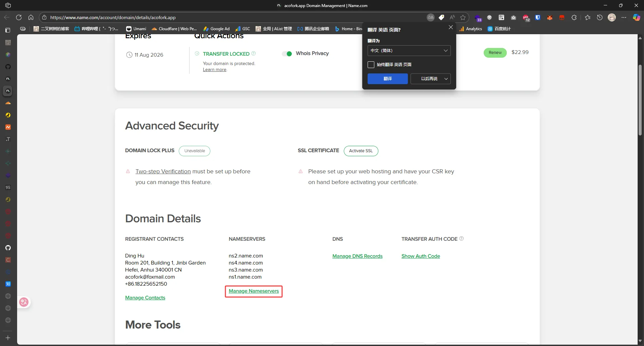Click the page vertical scrollbar
Screen dimensions: 644x346
click(640, 101)
